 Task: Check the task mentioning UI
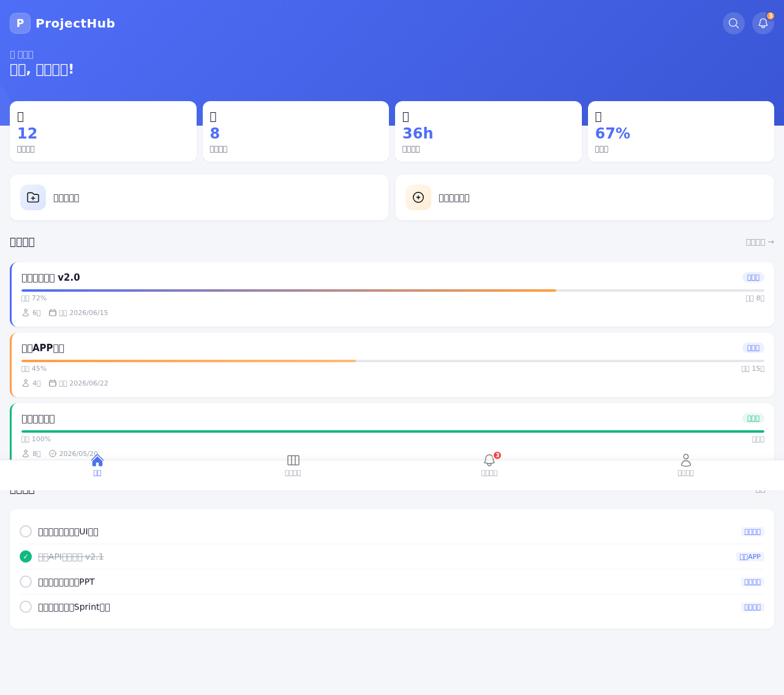26,531
